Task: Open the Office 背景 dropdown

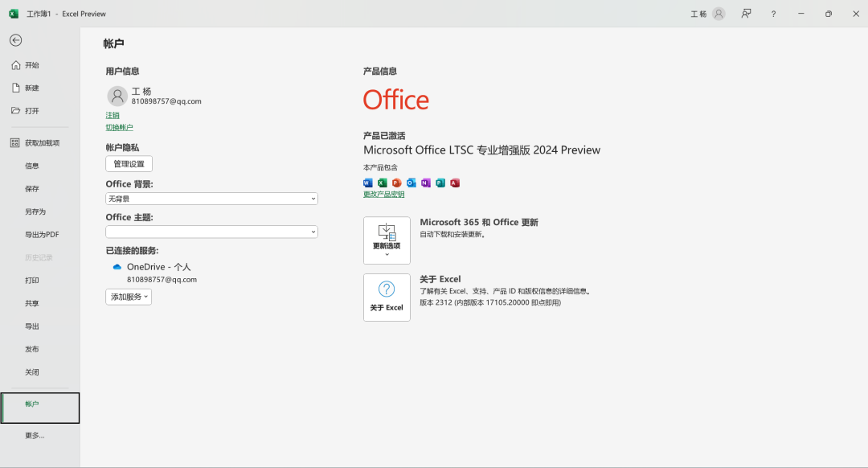Action: (211, 199)
